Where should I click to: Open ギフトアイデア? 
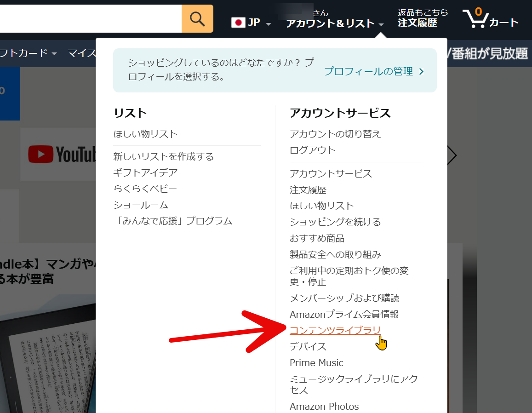(145, 172)
